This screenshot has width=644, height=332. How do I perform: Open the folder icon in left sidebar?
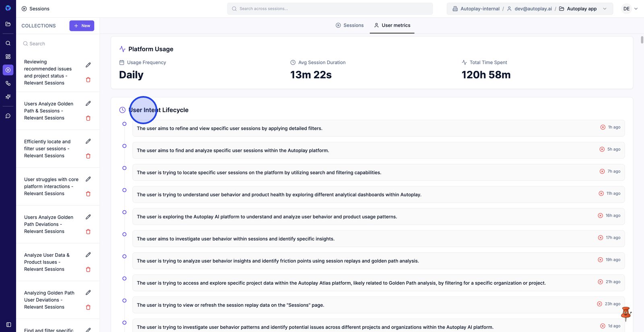click(x=8, y=24)
